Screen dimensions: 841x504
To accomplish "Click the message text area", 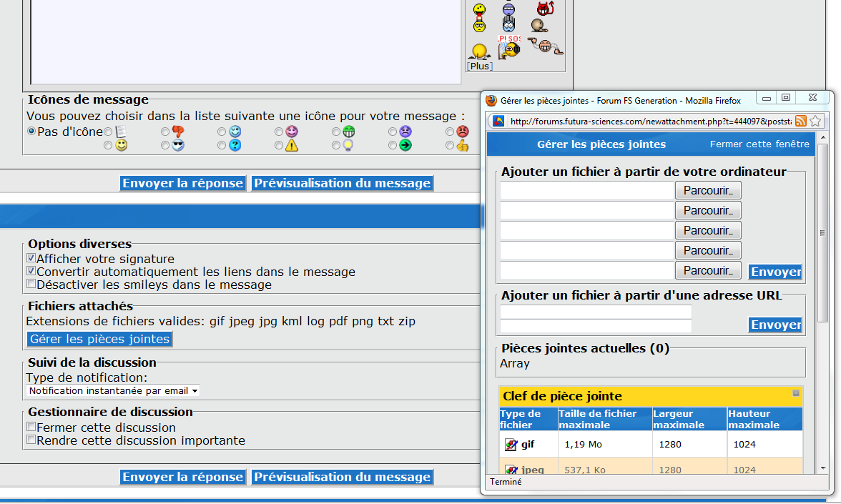I will (246, 41).
